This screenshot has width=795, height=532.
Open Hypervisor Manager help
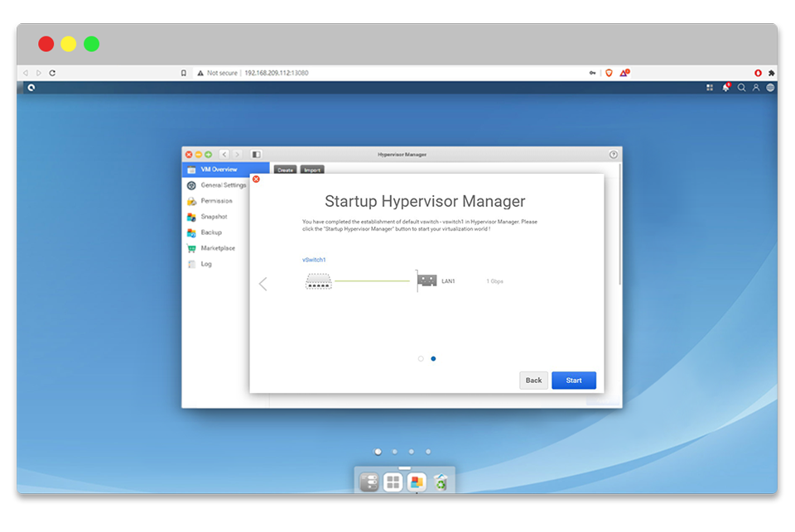click(x=613, y=155)
